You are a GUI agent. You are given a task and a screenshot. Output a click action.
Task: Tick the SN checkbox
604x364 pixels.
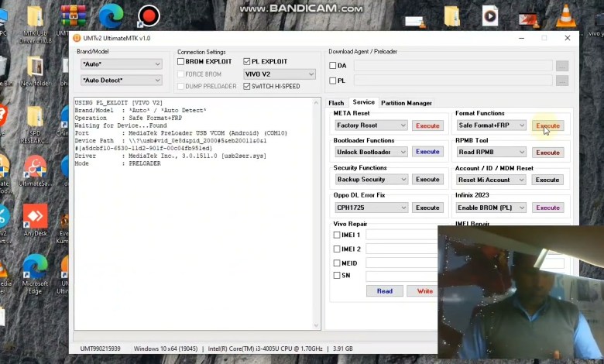click(x=337, y=276)
